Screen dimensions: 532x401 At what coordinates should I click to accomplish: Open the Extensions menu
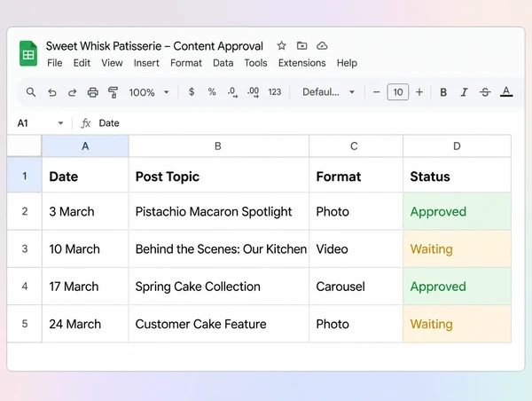(x=302, y=63)
